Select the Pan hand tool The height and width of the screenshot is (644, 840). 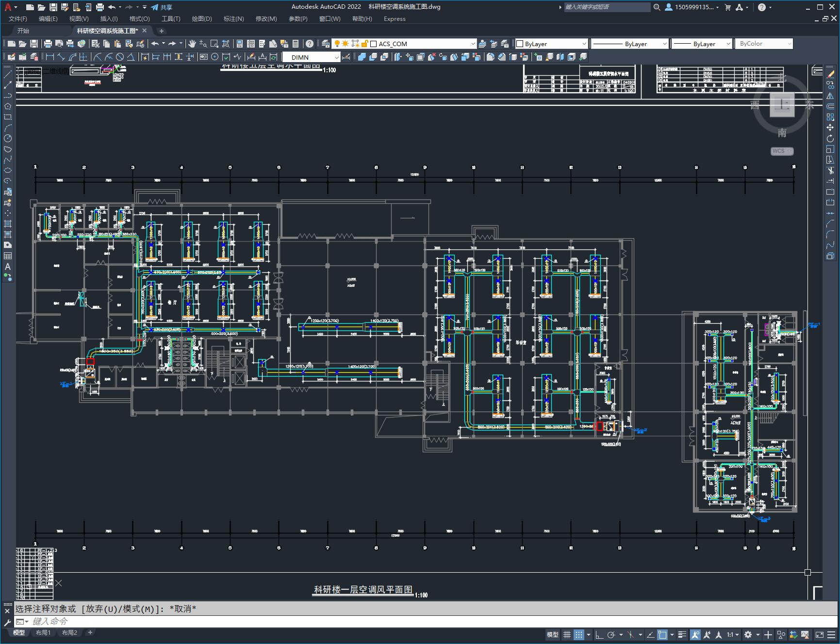pos(192,44)
